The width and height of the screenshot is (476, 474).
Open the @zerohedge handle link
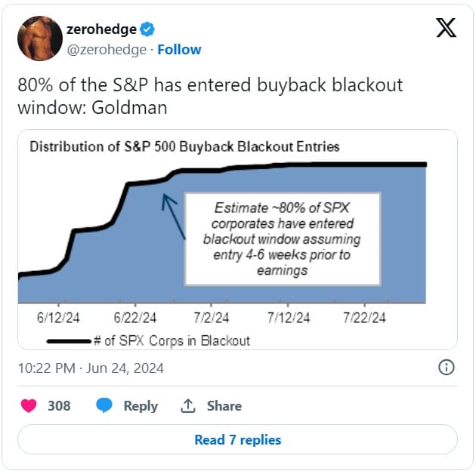[x=107, y=50]
